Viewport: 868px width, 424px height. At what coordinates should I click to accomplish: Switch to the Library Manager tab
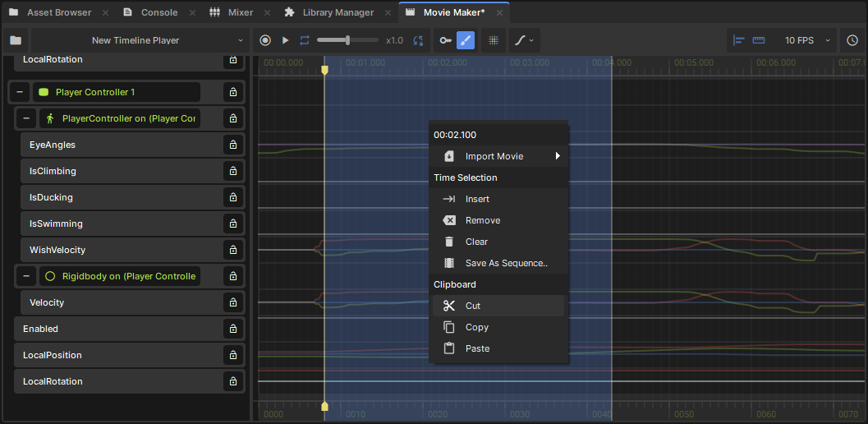point(337,12)
